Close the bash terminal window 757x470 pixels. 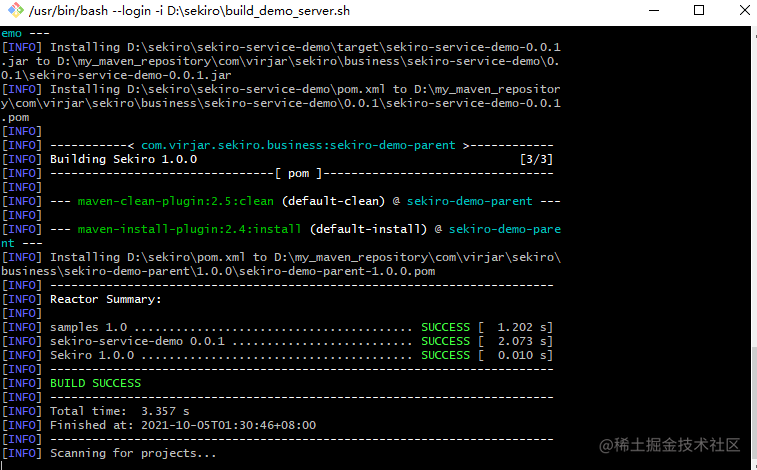745,10
